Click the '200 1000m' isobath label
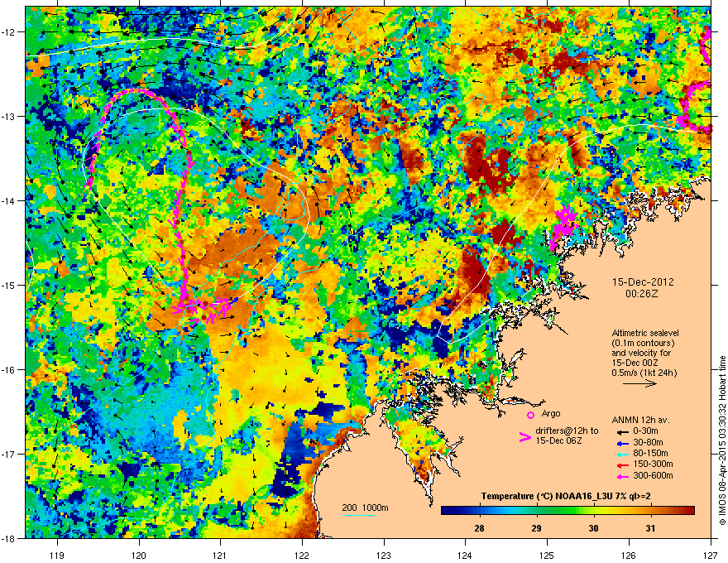Image resolution: width=728 pixels, height=563 pixels. point(365,508)
